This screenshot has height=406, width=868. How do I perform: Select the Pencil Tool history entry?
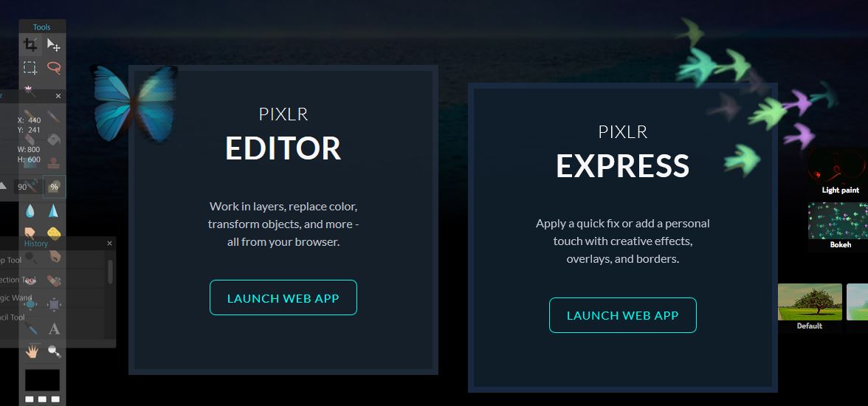tap(13, 317)
